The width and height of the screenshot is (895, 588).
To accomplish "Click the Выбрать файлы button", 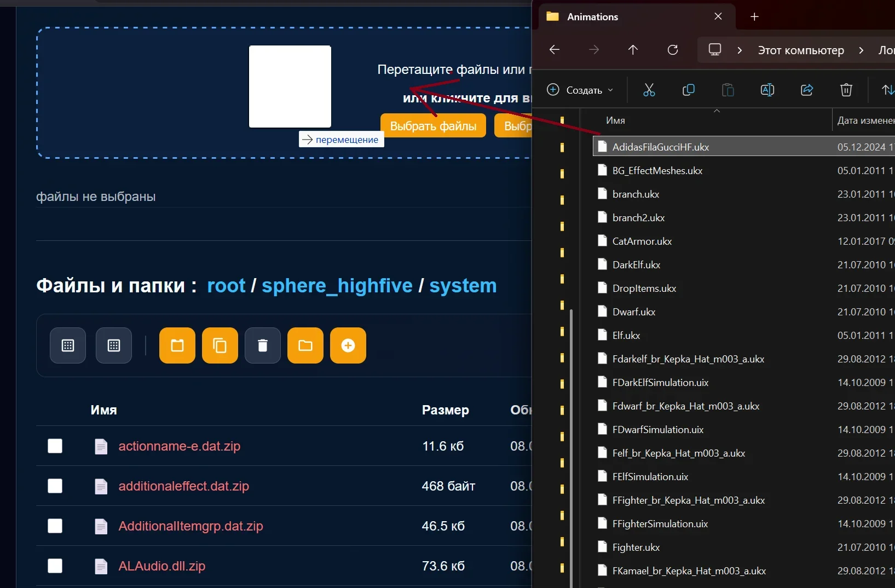I will coord(433,126).
